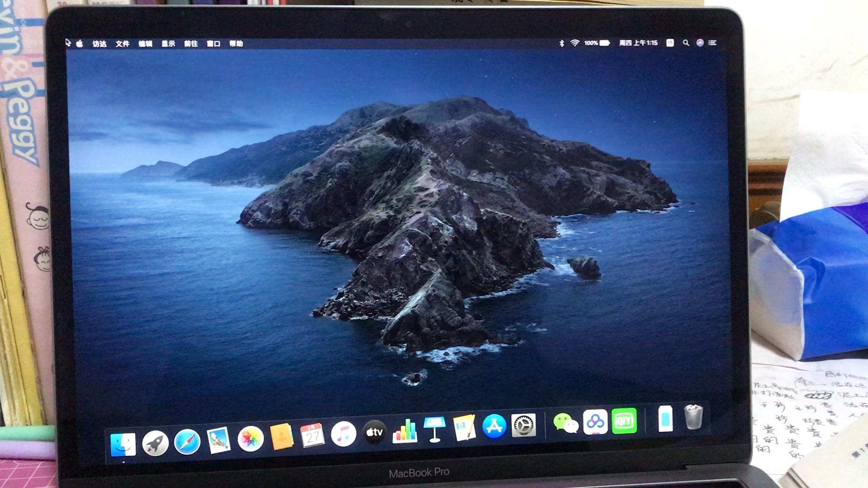This screenshot has width=868, height=488.
Task: Open the 访达 menu
Action: (x=99, y=44)
